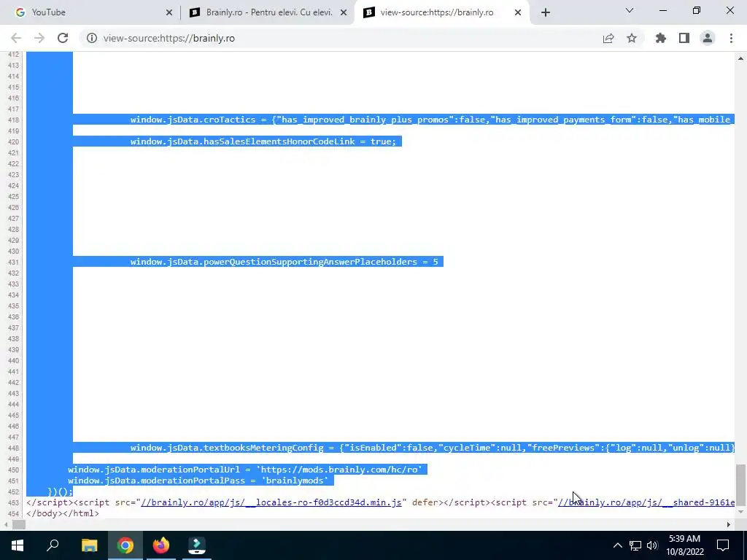The image size is (747, 560).
Task: Click the vertical scrollbar thumb
Action: tap(740, 485)
